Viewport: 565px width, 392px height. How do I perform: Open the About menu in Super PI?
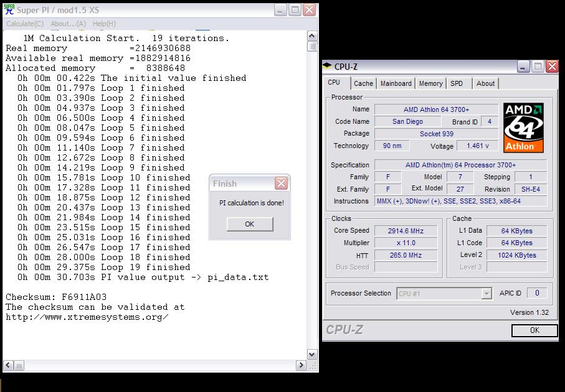pos(68,24)
